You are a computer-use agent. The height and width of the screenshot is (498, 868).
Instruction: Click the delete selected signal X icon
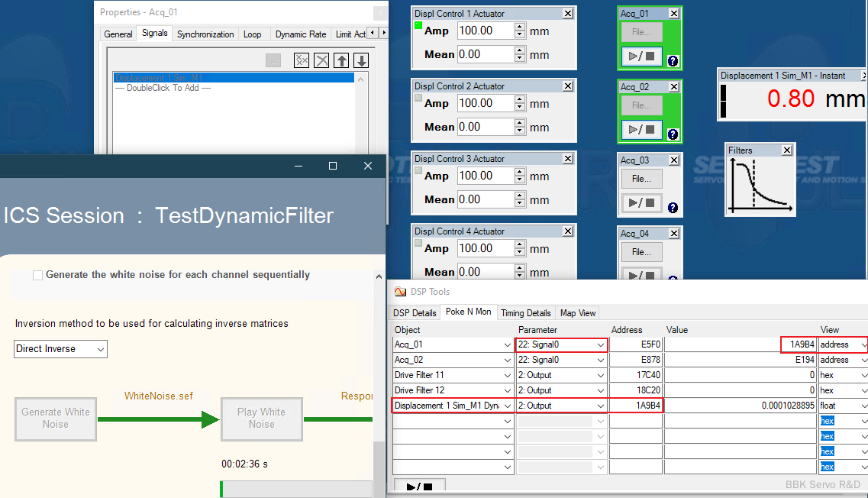pos(322,61)
